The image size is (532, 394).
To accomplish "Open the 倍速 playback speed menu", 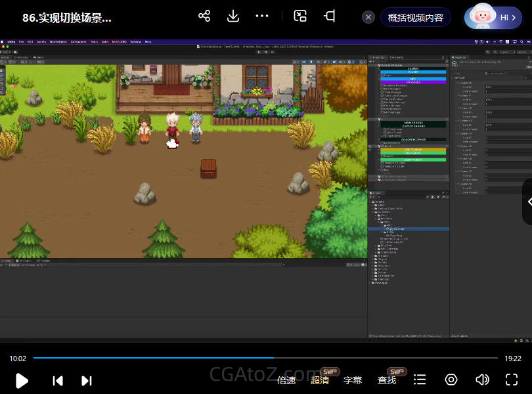I will [x=286, y=380].
